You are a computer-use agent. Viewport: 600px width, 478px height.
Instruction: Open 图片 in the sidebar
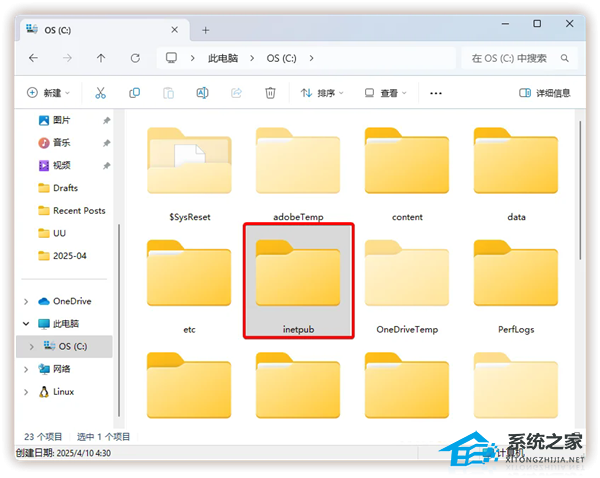coord(61,121)
